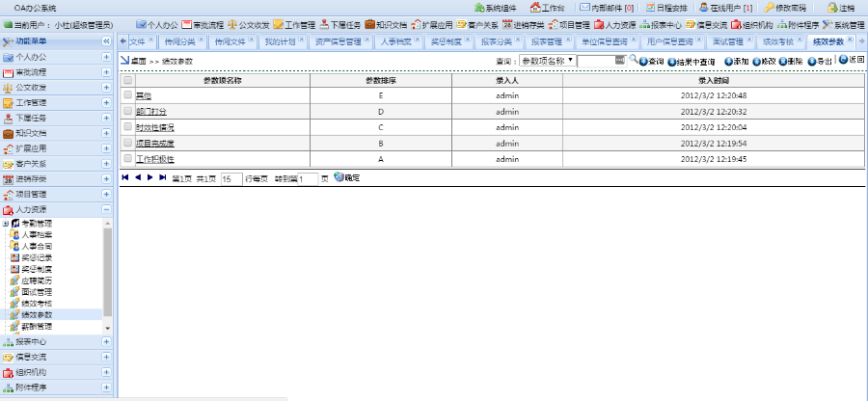Jump to the first page arrow
This screenshot has height=401, width=868.
(x=125, y=177)
